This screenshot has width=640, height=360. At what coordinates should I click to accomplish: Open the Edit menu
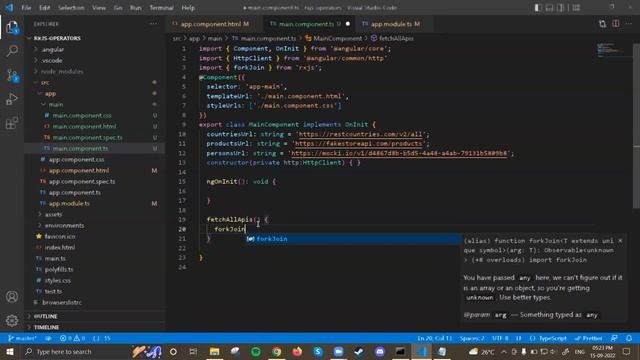pyautogui.click(x=44, y=8)
